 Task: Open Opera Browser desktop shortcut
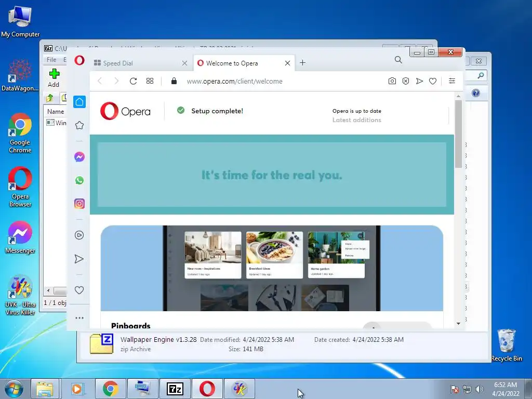pyautogui.click(x=20, y=187)
